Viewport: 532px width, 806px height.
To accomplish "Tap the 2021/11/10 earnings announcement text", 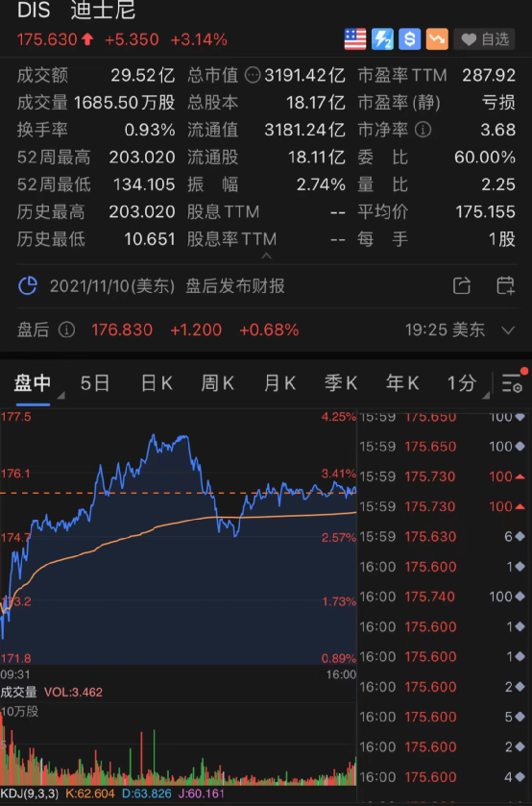I will (x=167, y=286).
